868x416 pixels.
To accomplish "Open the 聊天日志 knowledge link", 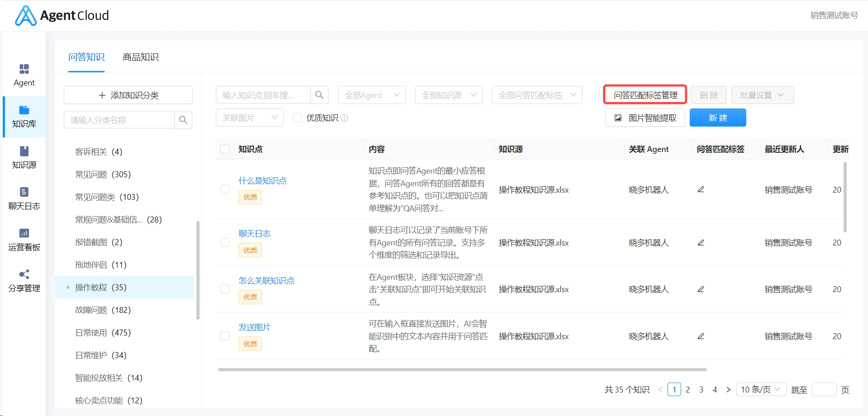I will pos(254,234).
